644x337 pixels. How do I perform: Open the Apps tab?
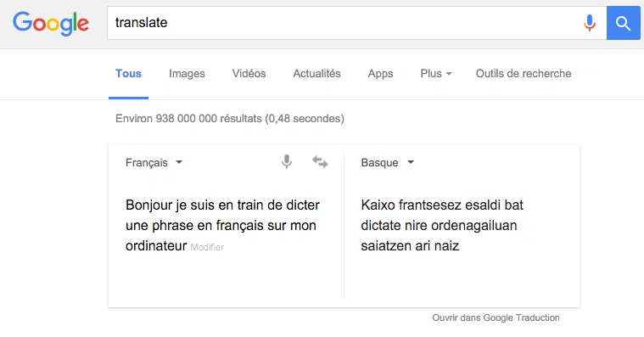pos(380,74)
